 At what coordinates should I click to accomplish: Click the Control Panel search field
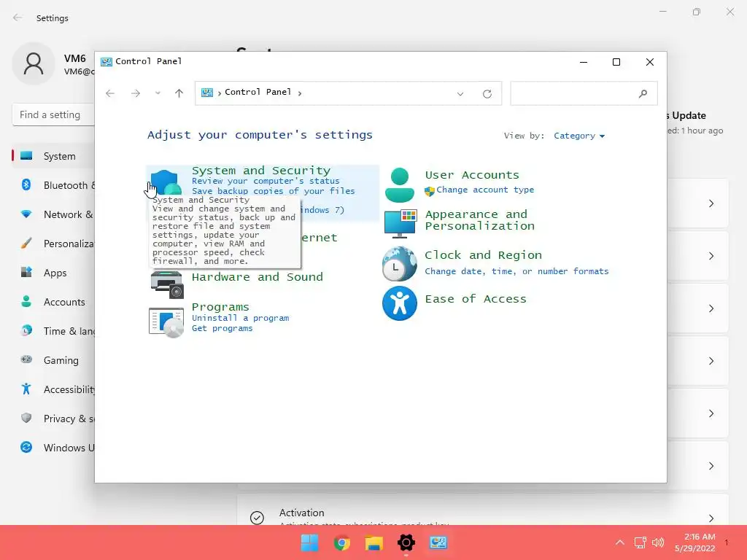click(x=584, y=93)
